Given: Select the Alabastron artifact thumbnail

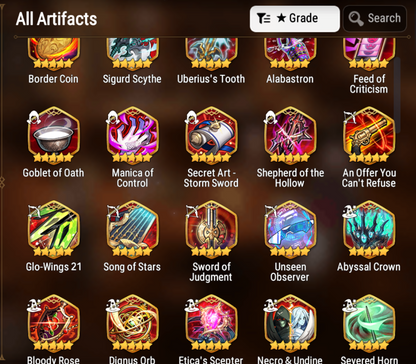Looking at the screenshot, I should (290, 54).
